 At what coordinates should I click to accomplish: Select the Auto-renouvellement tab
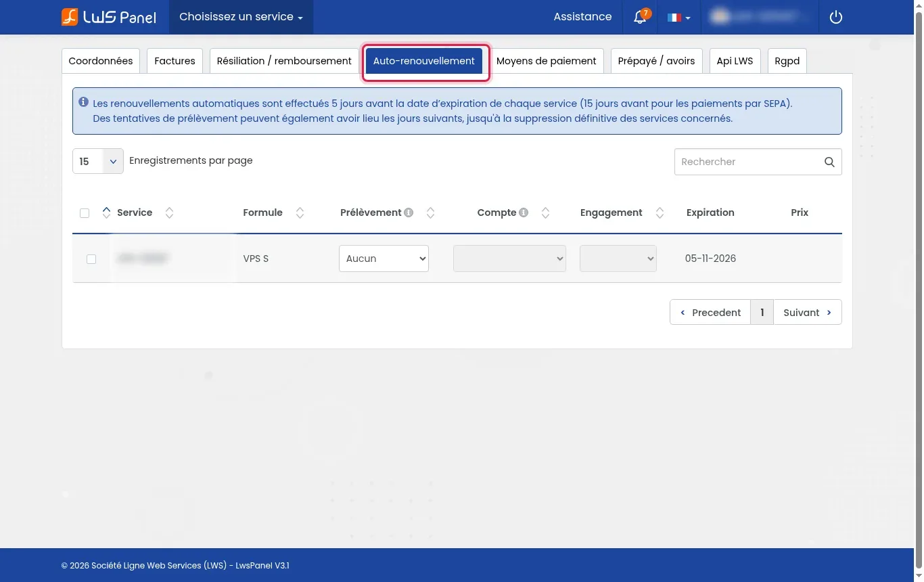point(424,61)
